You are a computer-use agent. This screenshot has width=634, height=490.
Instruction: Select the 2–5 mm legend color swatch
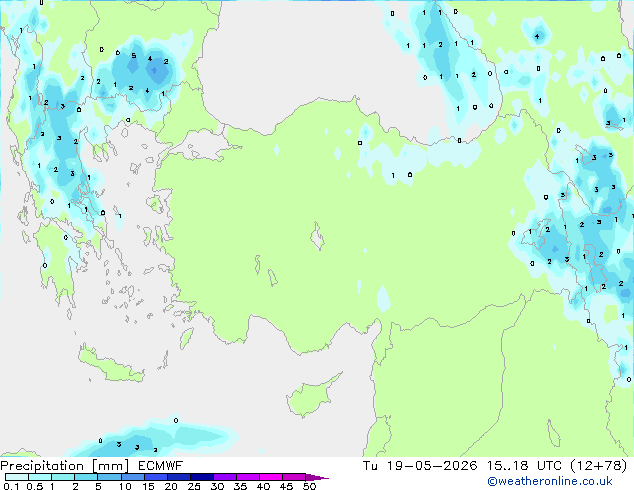coord(86,477)
